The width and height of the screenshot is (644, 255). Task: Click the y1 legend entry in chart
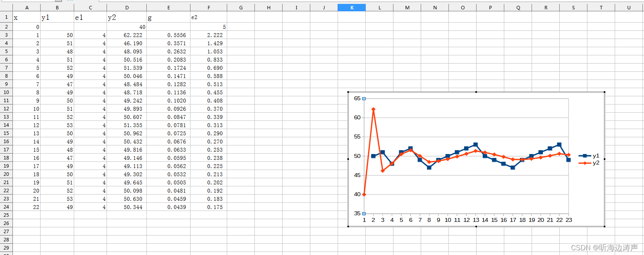(589, 156)
